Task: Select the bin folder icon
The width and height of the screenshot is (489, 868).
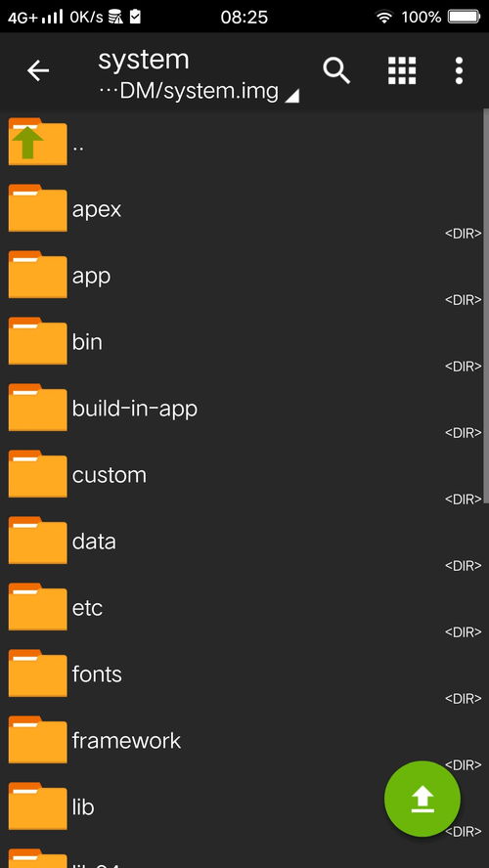Action: (x=38, y=341)
